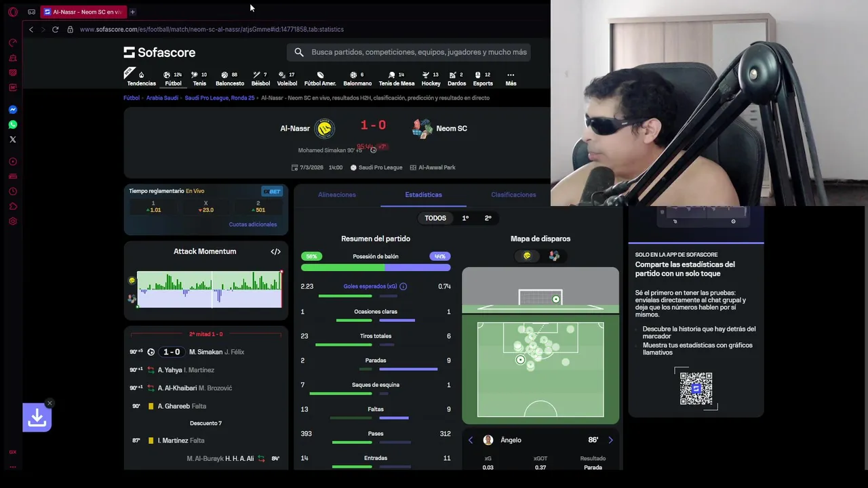
Task: Open sidebar extensions cube icon
Action: click(13, 206)
